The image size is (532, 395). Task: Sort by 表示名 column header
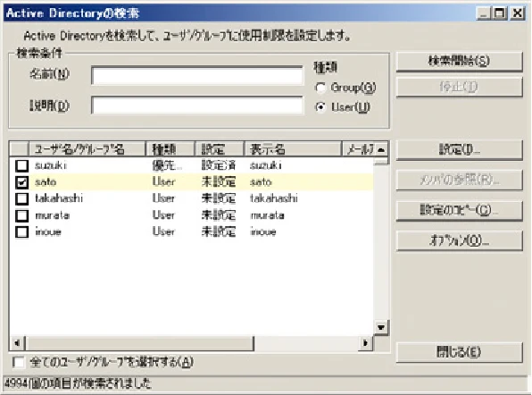[293, 149]
